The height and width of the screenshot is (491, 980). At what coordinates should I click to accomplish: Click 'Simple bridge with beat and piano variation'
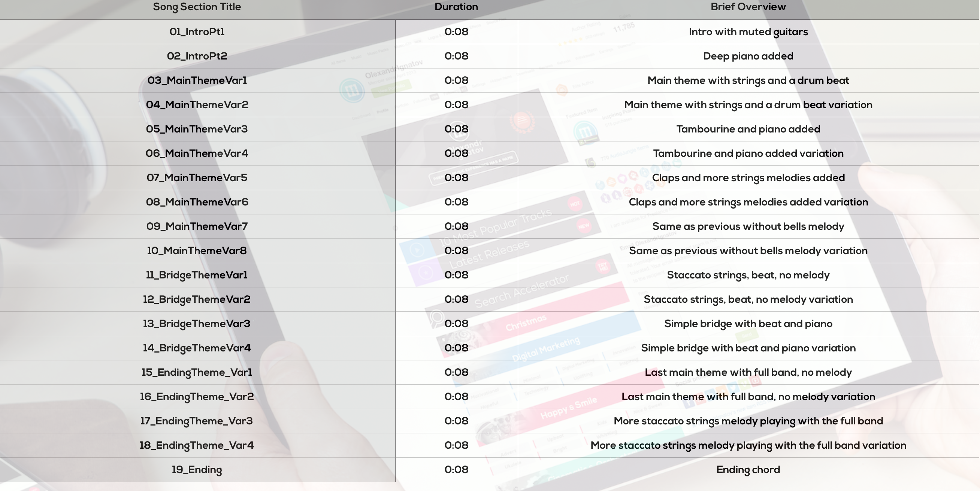coord(748,348)
